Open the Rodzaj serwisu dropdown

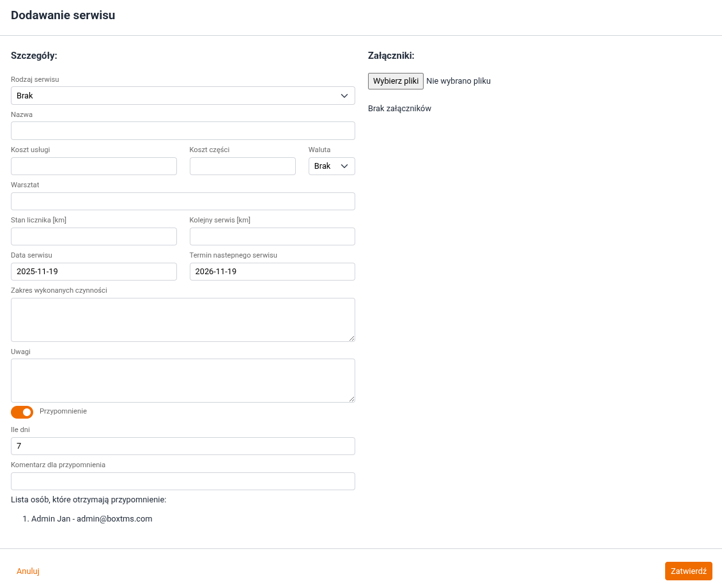pyautogui.click(x=183, y=96)
